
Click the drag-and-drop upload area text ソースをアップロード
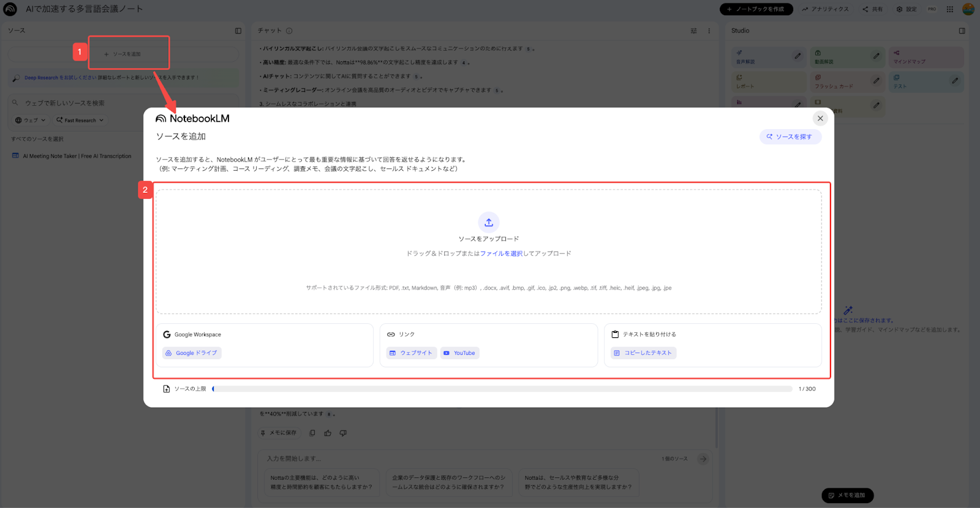(489, 239)
